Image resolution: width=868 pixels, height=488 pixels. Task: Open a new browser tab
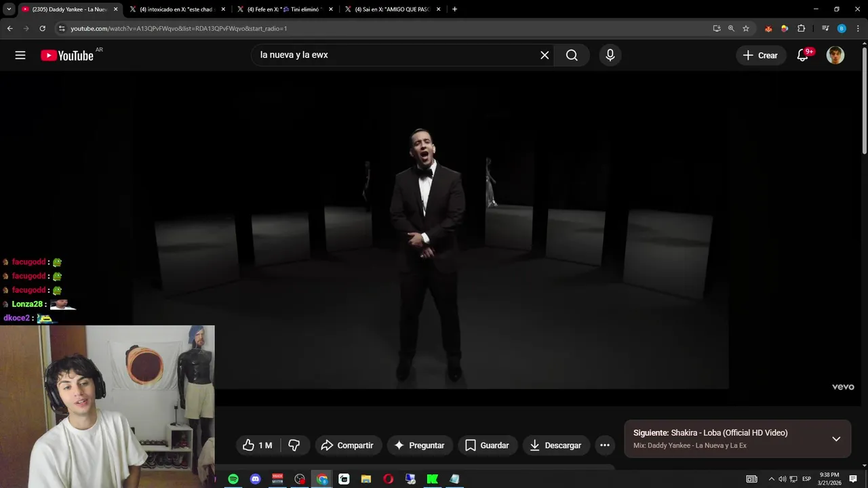tap(454, 9)
